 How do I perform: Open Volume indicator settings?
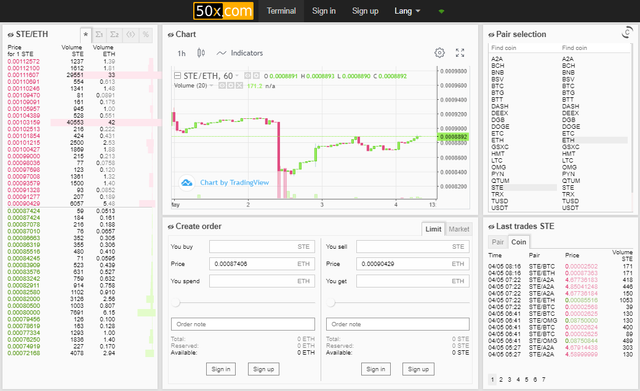pos(231,86)
